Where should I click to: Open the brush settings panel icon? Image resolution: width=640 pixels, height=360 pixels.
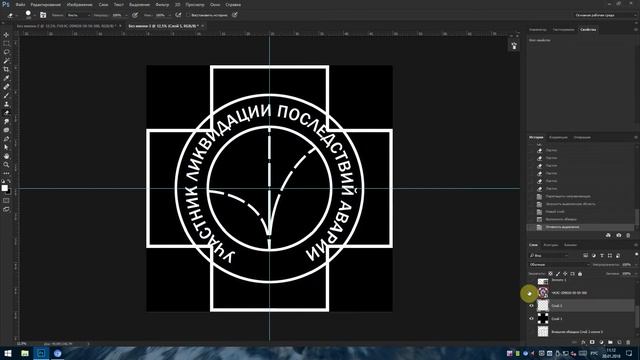43,15
